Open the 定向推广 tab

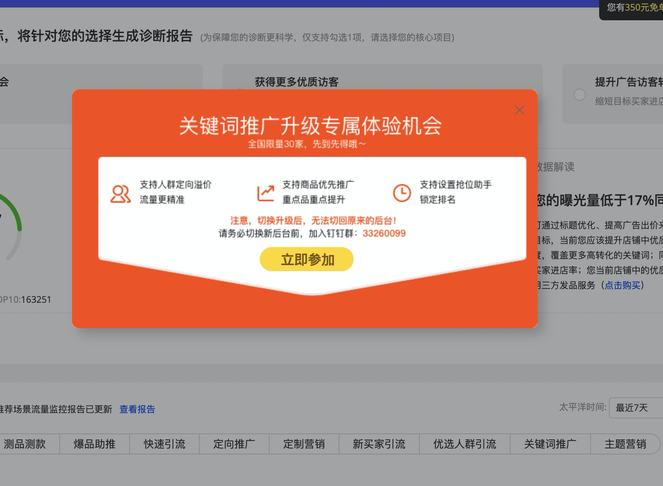coord(234,444)
